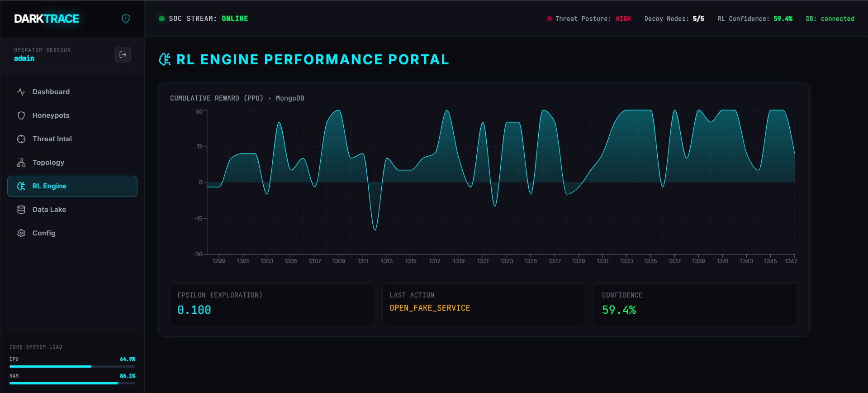This screenshot has width=868, height=393.
Task: Click the RL Engine brain icon in sidebar
Action: coord(21,186)
